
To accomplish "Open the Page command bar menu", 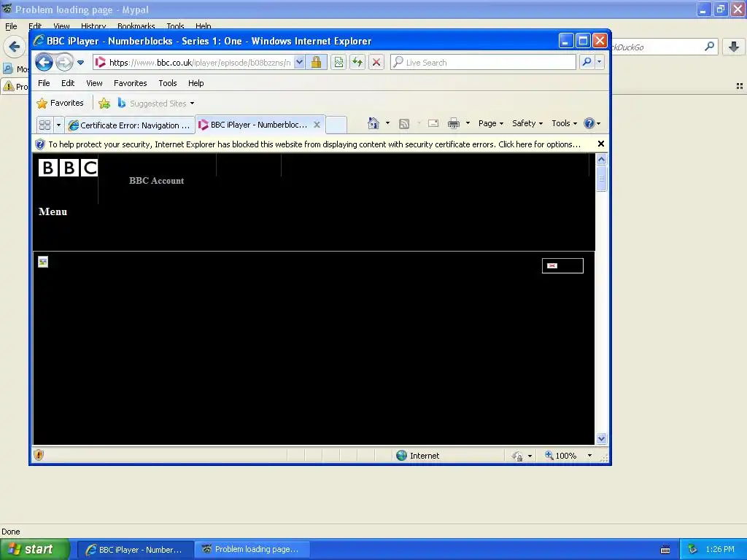I will (491, 123).
